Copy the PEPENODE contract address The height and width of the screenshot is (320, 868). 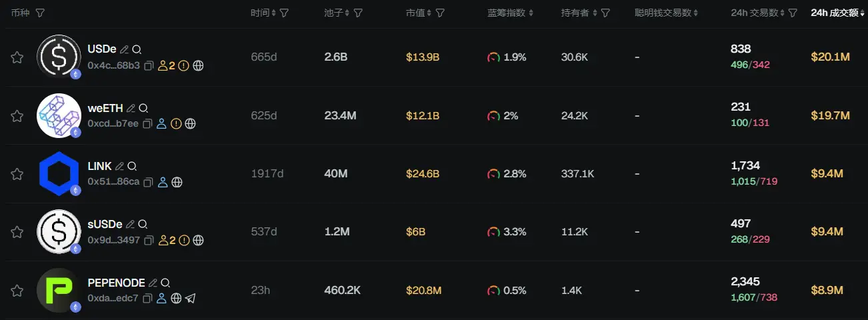click(147, 298)
